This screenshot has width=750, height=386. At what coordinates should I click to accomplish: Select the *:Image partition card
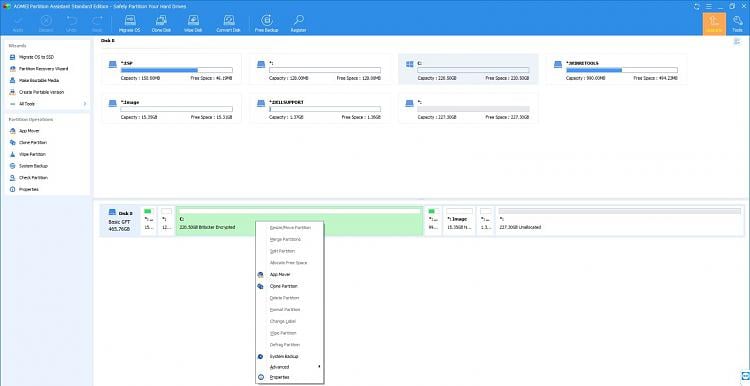tap(172, 109)
